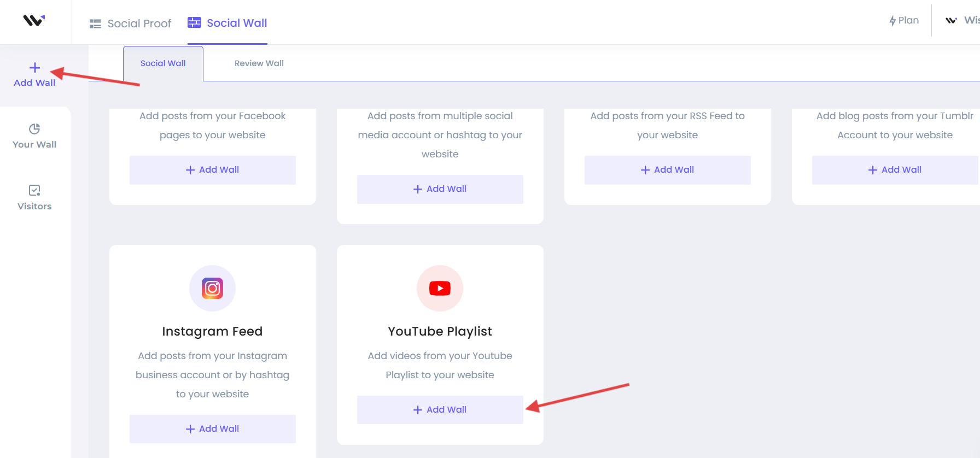Add Wall for YouTube Playlist
This screenshot has height=458, width=980.
click(x=440, y=410)
